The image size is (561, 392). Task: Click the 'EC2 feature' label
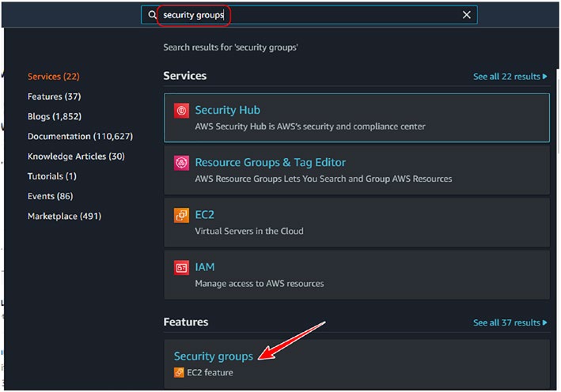tap(210, 372)
